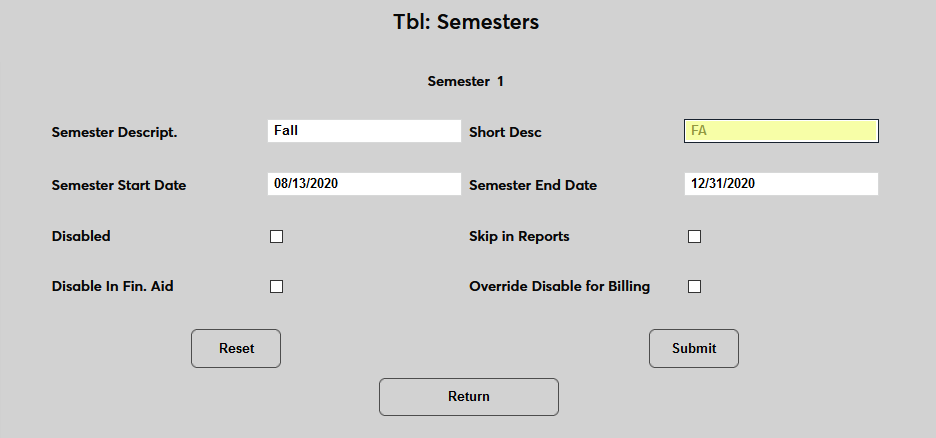Click the Semester Start Date label text
Image resolution: width=936 pixels, height=438 pixels.
(118, 185)
